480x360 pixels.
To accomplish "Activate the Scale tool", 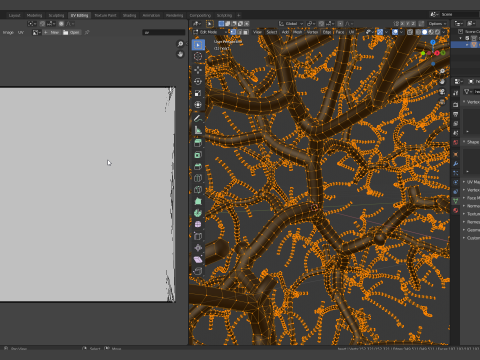I will point(198,93).
